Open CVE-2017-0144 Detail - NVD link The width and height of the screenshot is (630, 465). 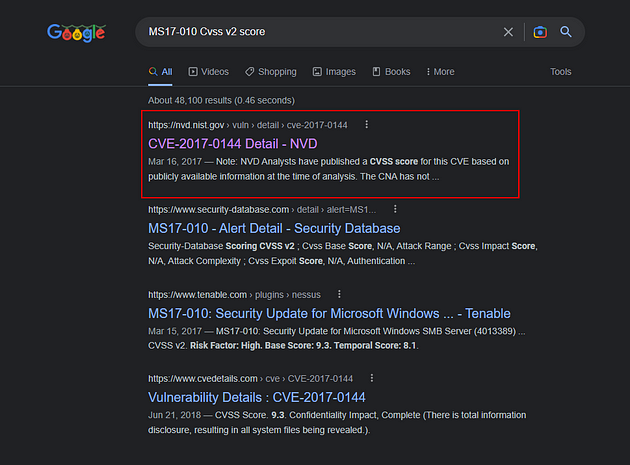233,143
